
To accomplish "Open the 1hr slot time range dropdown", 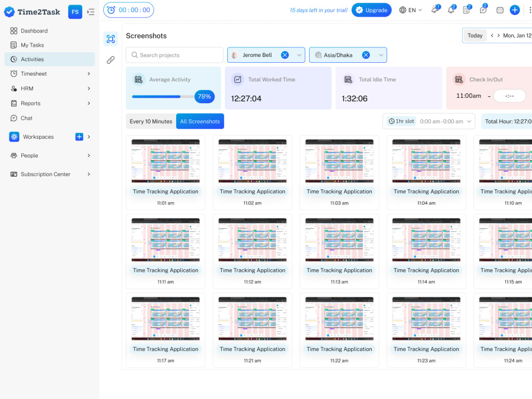I will click(469, 121).
